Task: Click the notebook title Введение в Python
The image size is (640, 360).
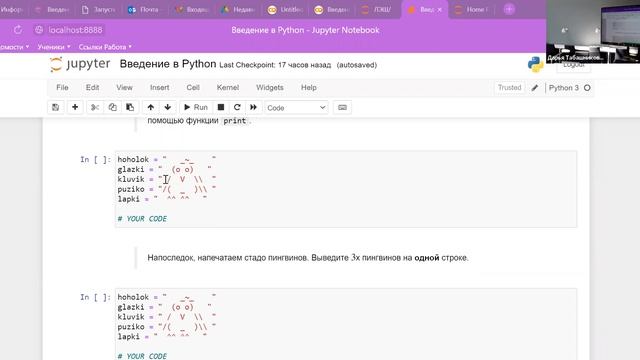Action: tap(168, 64)
